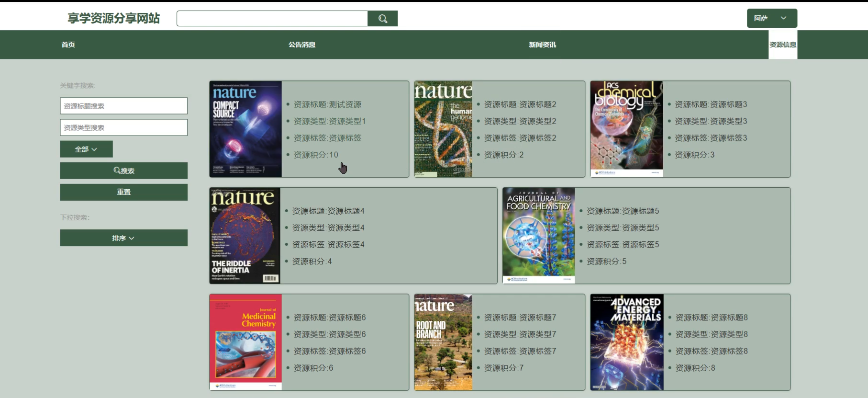868x398 pixels.
Task: Expand the 全部 dropdown filter
Action: [86, 149]
